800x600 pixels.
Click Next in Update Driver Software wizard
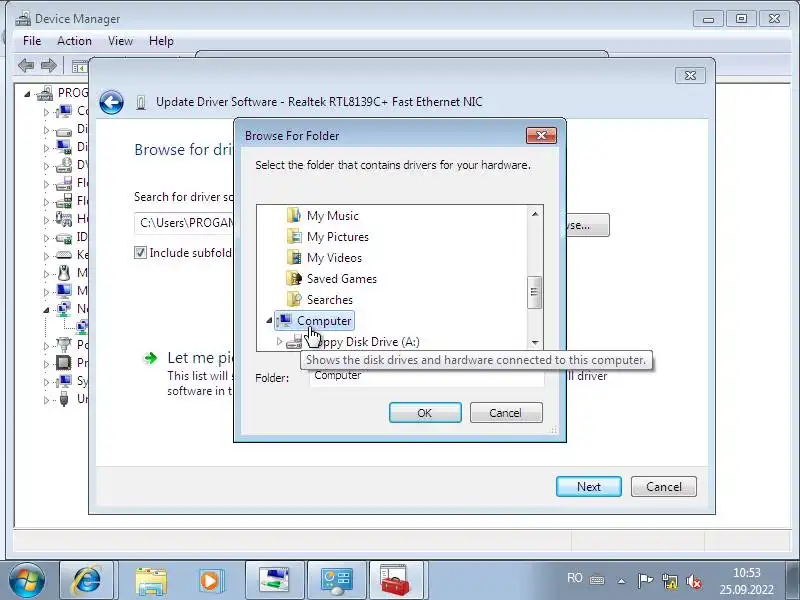589,486
